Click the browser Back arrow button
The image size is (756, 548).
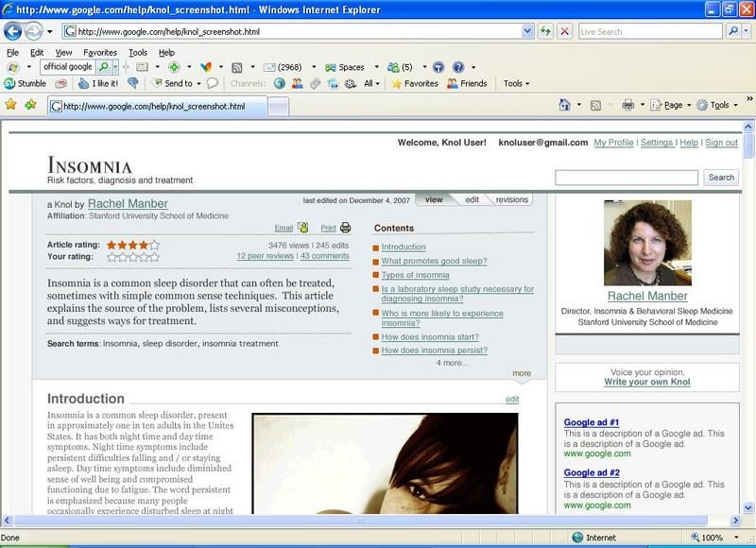click(14, 31)
